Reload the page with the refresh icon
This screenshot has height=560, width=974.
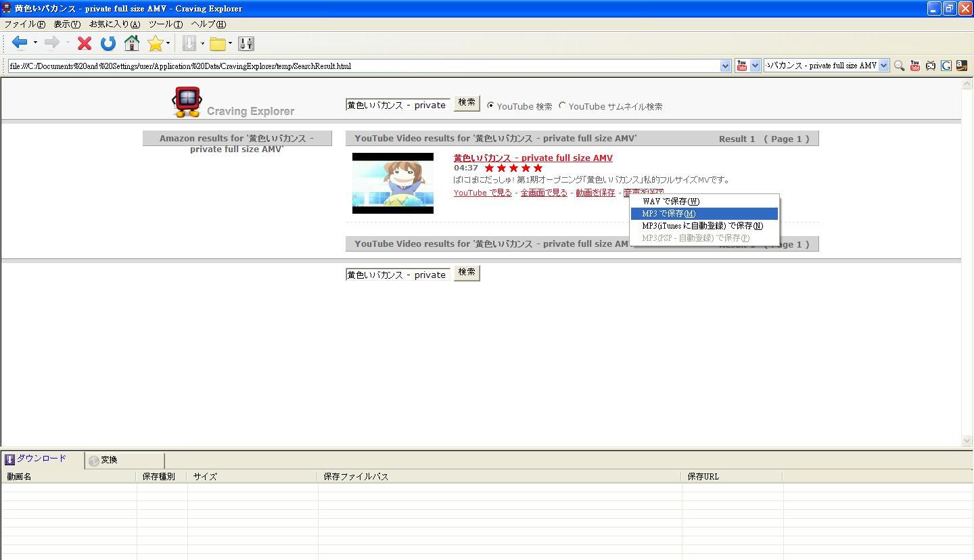tap(108, 43)
